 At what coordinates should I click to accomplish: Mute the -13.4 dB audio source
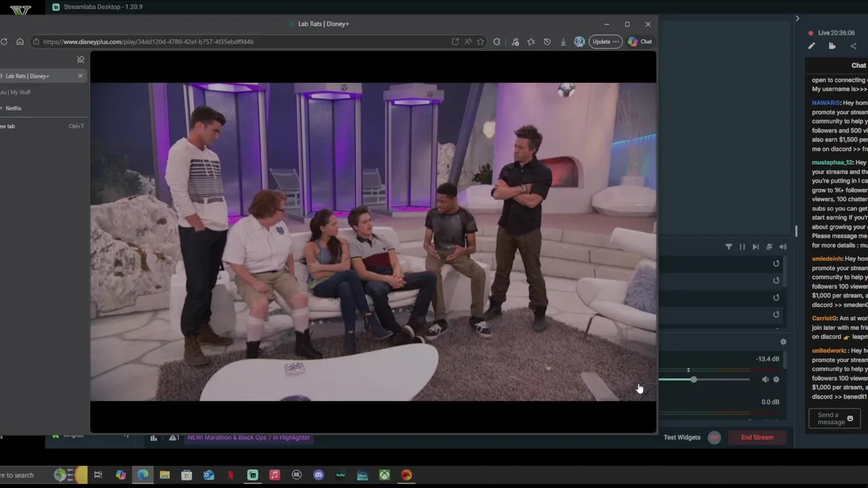coord(765,380)
